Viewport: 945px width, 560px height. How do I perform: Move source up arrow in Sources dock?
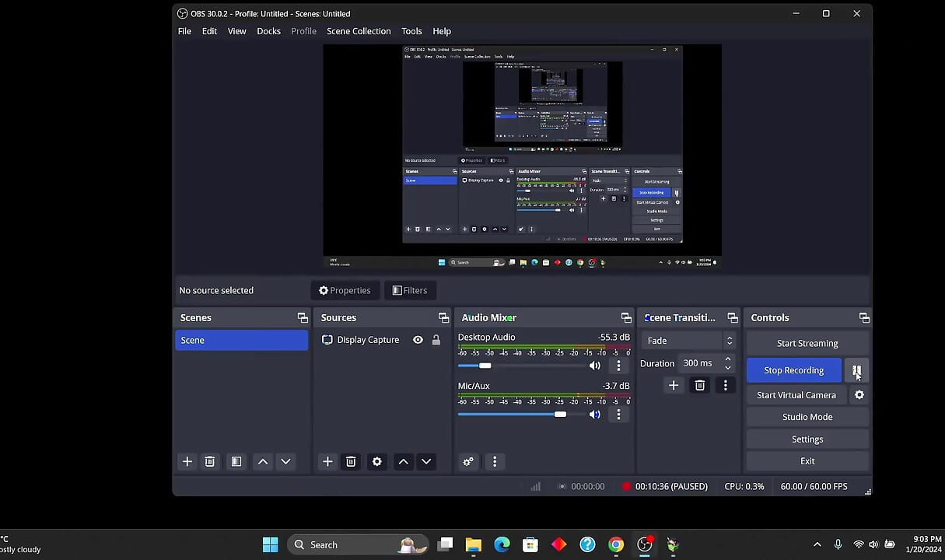point(404,461)
